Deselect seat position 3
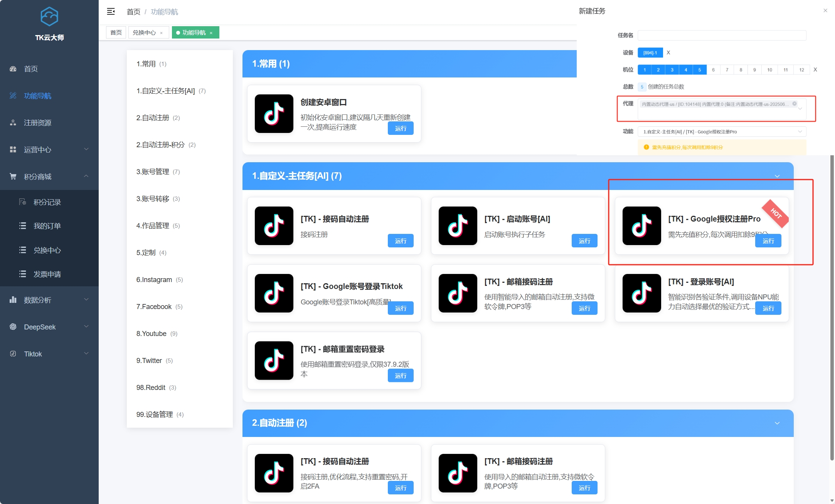The image size is (835, 504). [x=672, y=70]
